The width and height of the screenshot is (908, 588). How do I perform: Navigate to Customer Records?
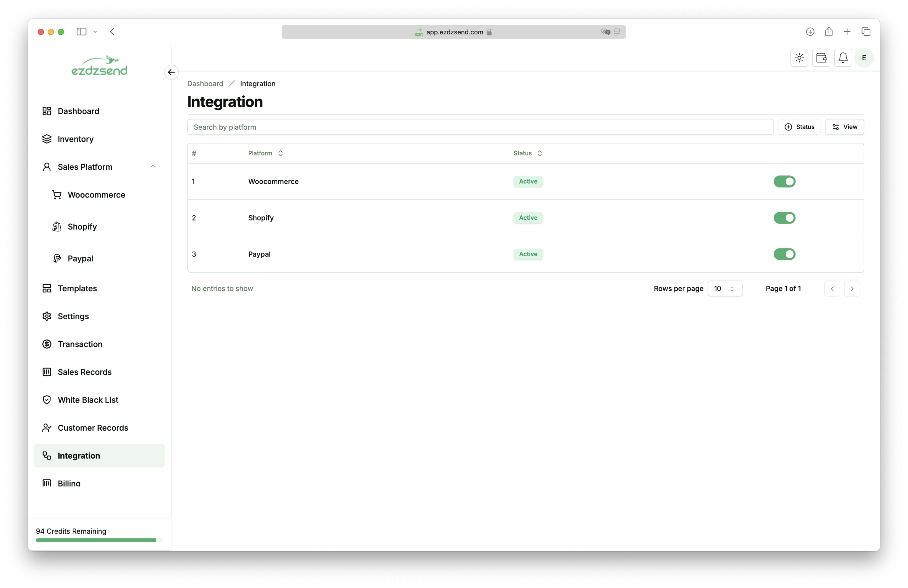pyautogui.click(x=93, y=428)
